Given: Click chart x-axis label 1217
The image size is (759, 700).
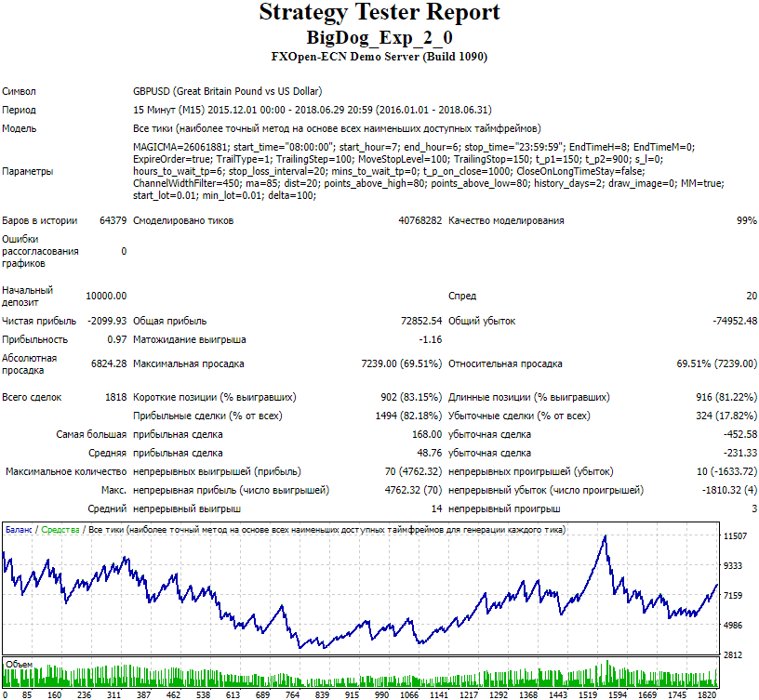Looking at the screenshot, I should point(469,694).
